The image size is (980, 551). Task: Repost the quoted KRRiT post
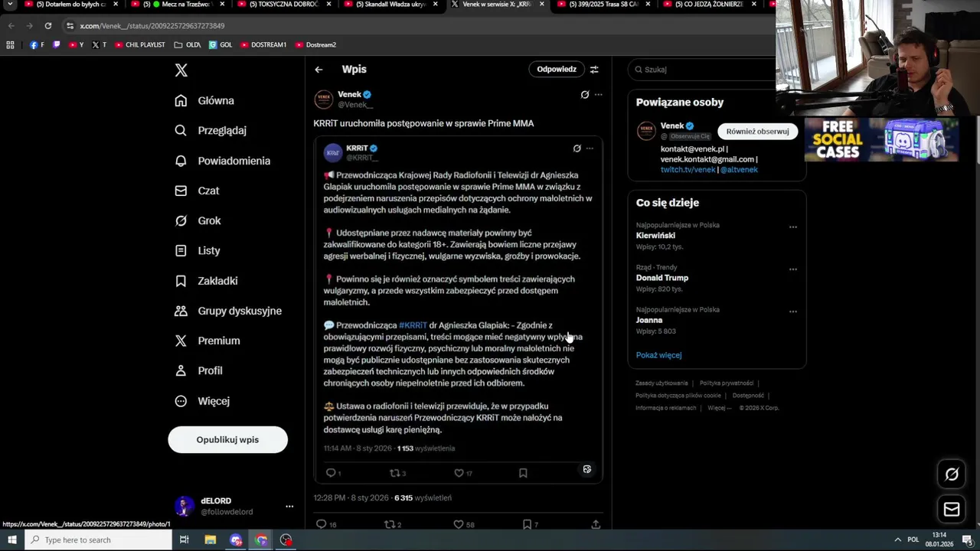tap(395, 473)
